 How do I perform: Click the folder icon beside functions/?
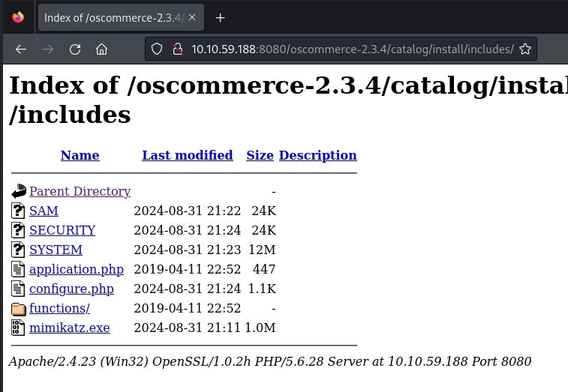[19, 309]
